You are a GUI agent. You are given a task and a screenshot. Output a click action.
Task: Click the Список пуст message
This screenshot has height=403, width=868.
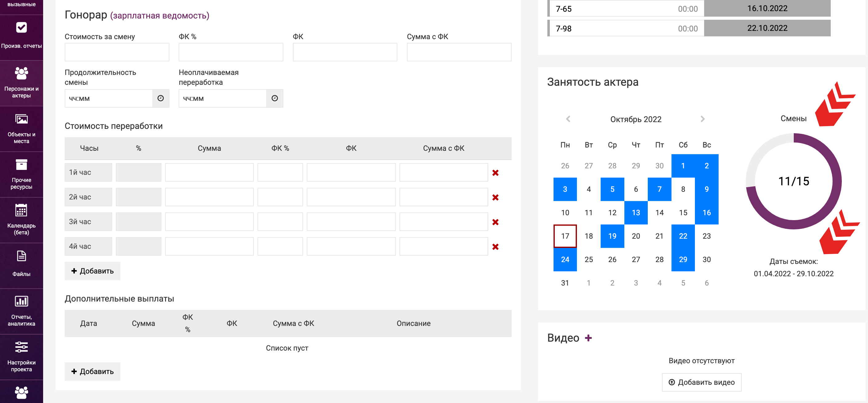[x=287, y=348]
